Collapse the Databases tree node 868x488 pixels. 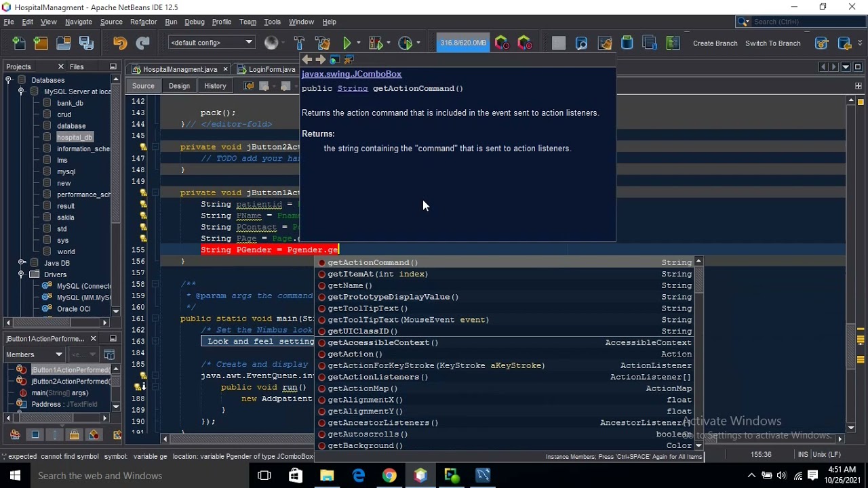point(9,80)
